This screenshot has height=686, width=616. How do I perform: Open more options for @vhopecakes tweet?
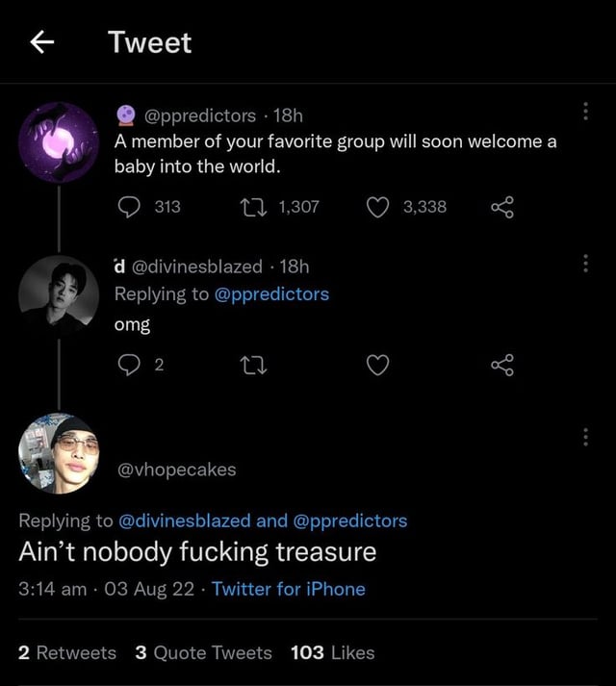585,436
